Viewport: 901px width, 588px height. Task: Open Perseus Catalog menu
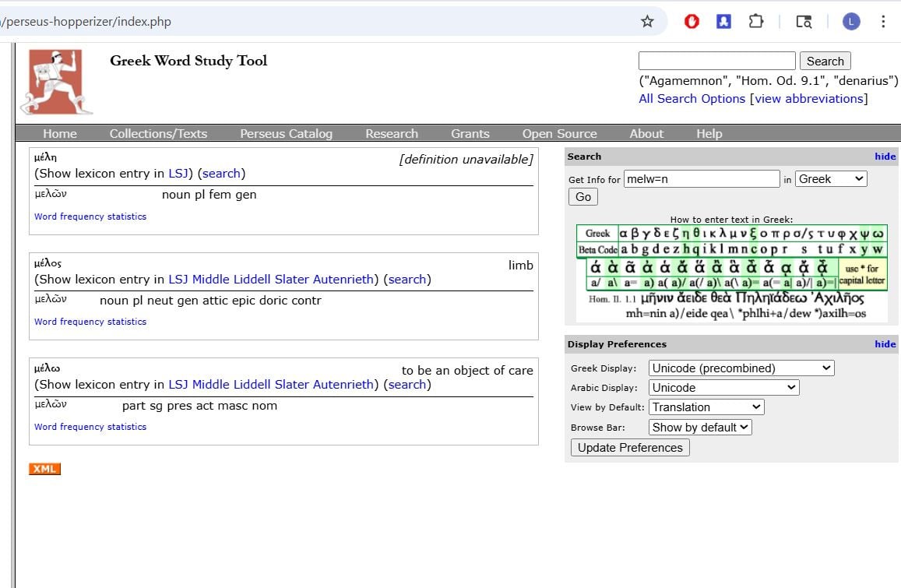coord(286,133)
